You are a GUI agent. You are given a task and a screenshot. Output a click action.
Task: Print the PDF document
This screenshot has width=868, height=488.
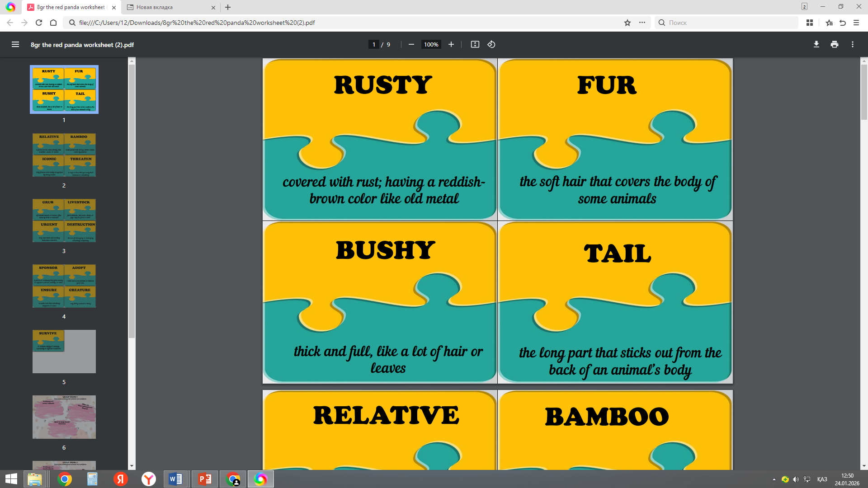pos(834,44)
